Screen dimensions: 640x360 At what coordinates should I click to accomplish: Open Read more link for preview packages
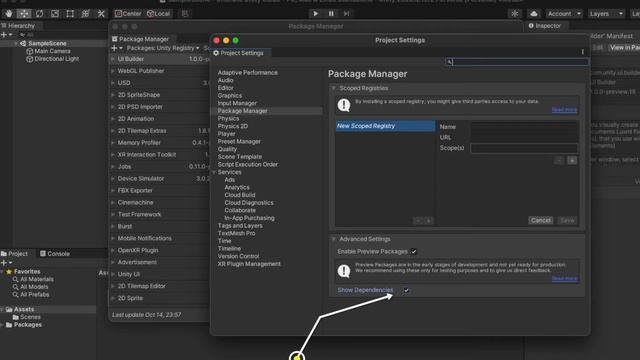point(564,279)
